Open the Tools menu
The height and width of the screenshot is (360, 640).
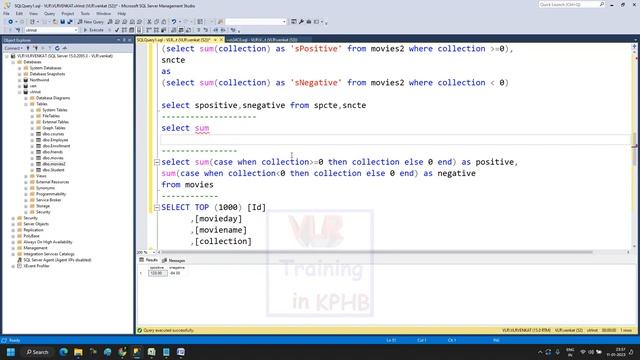click(x=85, y=13)
